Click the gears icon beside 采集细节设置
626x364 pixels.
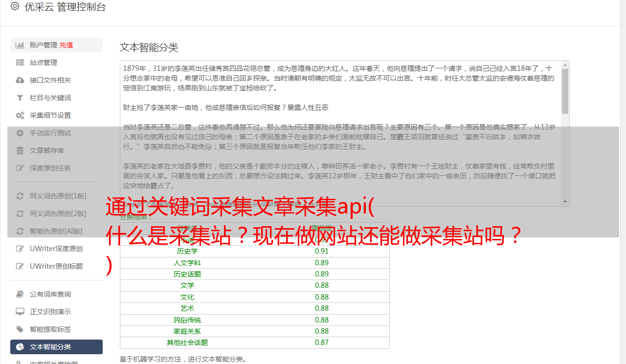click(20, 115)
